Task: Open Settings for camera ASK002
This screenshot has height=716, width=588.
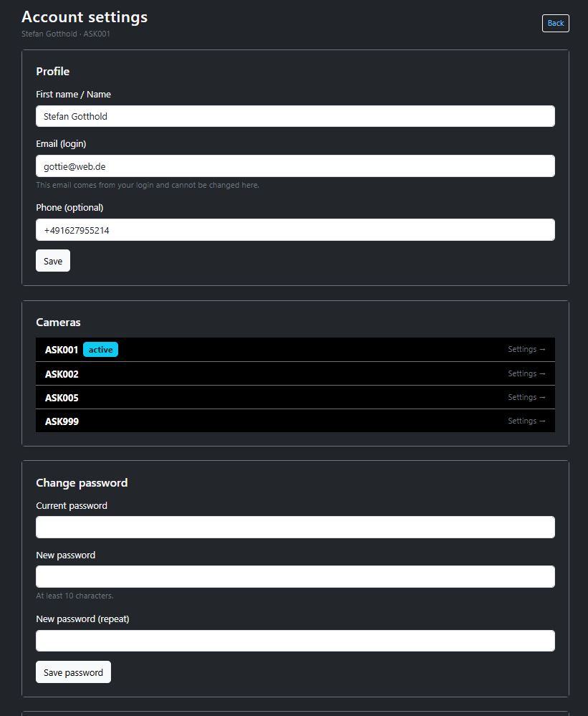Action: (526, 373)
